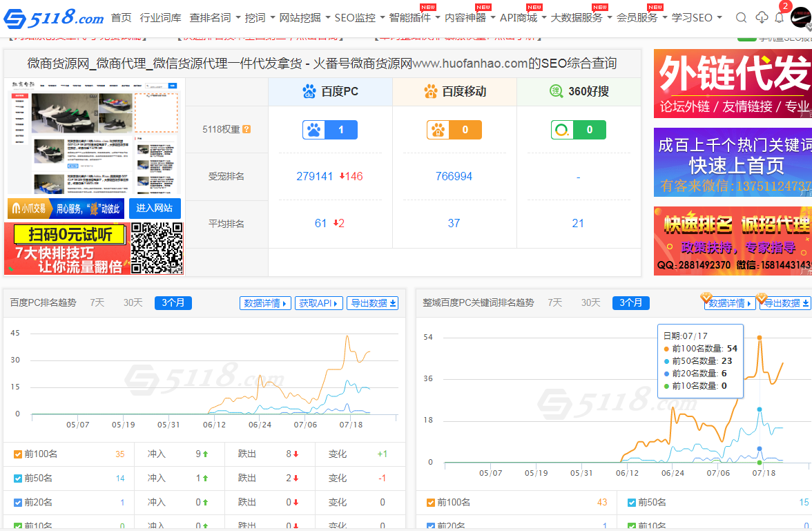812x531 pixels.
Task: Click the 小爪交易 banner ad
Action: pos(66,209)
